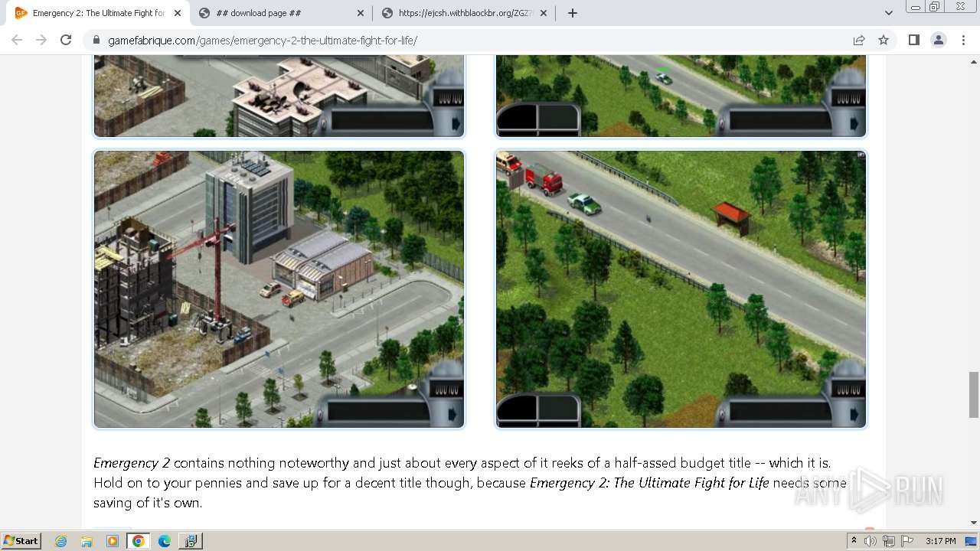The height and width of the screenshot is (551, 980).
Task: Open the Windows Start menu
Action: pyautogui.click(x=21, y=540)
